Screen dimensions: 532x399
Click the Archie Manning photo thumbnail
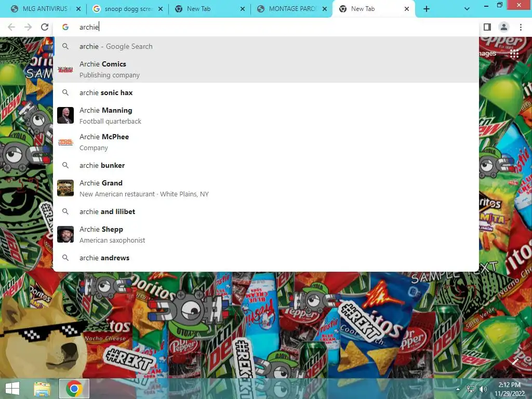pos(65,115)
